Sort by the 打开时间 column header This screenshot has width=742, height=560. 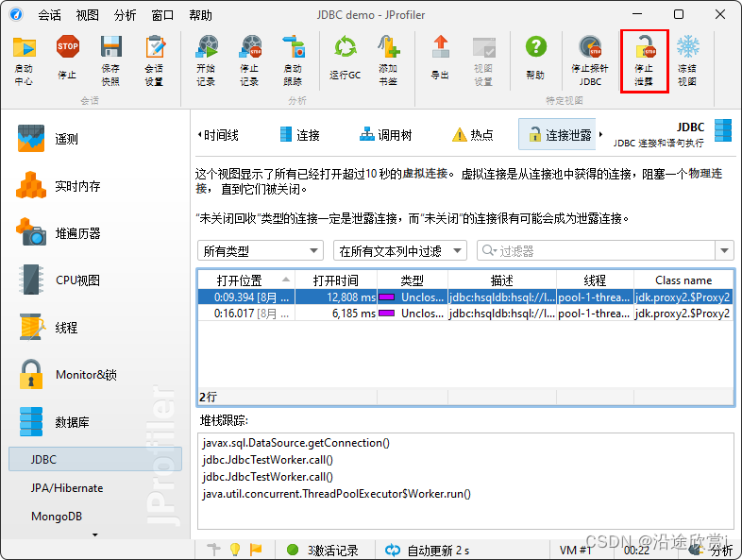(336, 280)
